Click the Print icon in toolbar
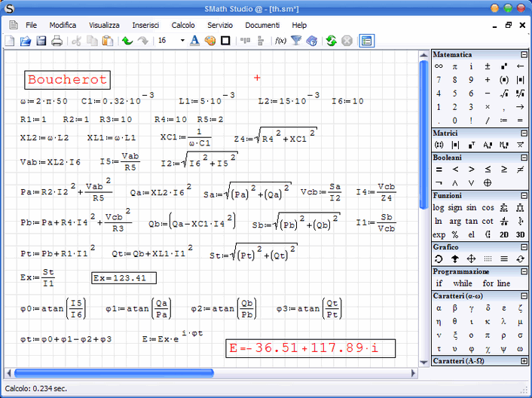 [x=57, y=41]
